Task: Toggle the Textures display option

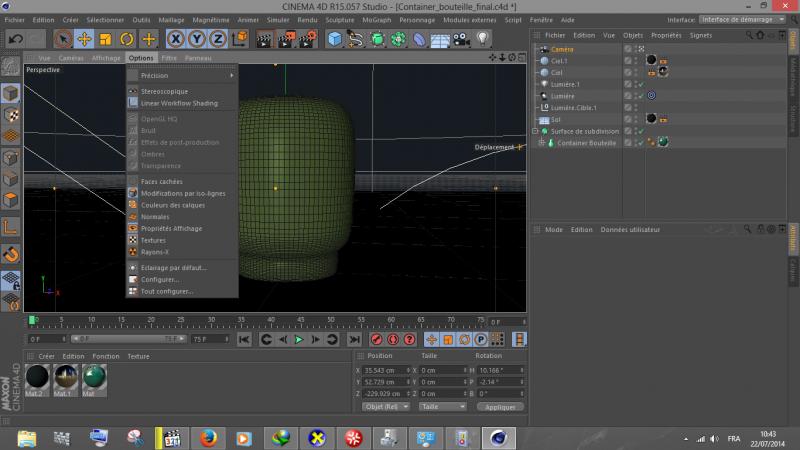Action: click(153, 240)
